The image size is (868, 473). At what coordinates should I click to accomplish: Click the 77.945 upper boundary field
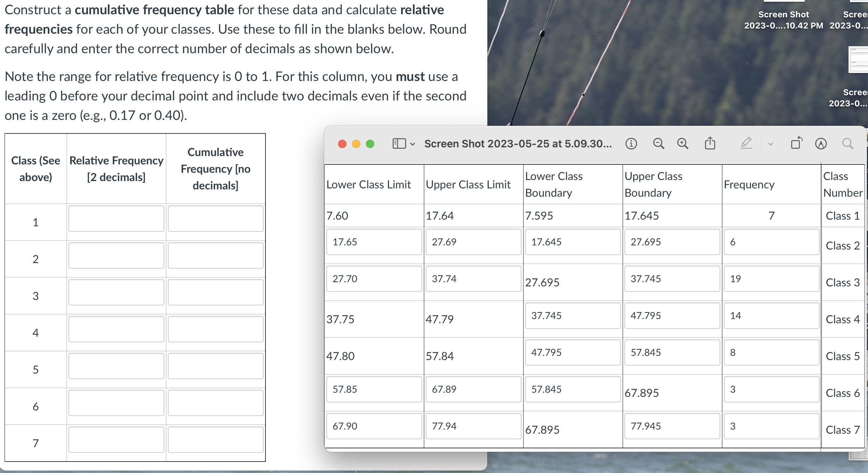672,426
